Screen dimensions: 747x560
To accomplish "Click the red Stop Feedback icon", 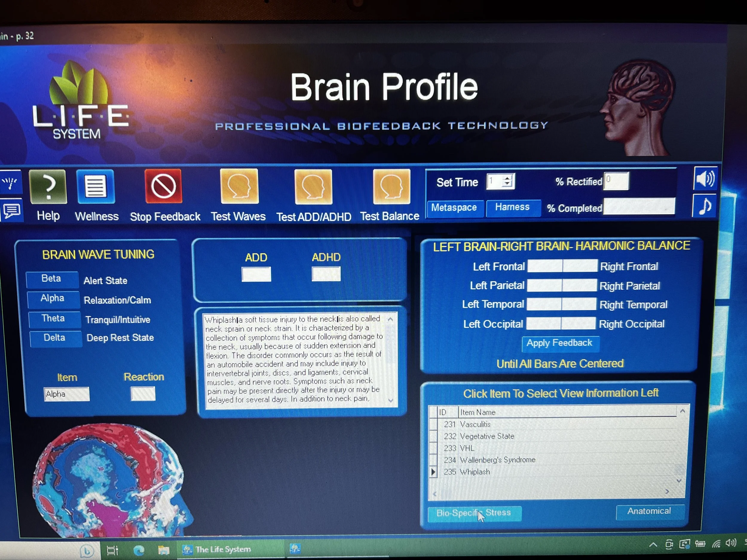I will 163,186.
